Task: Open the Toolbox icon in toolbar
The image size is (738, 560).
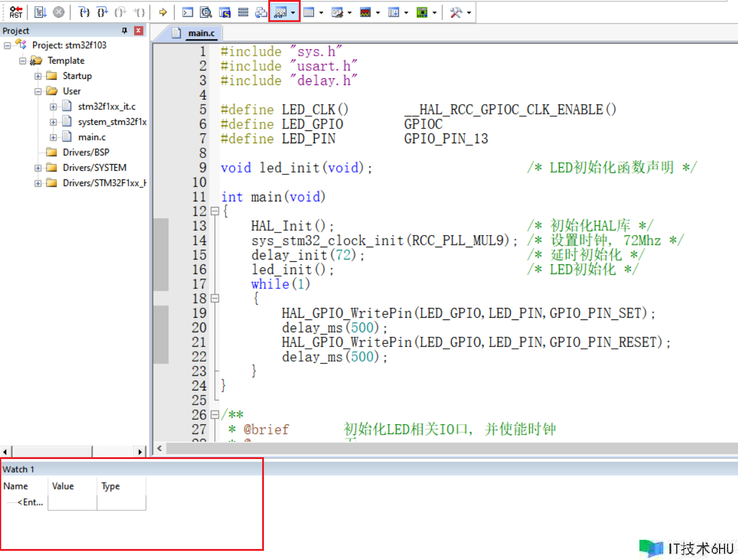Action: [x=456, y=12]
